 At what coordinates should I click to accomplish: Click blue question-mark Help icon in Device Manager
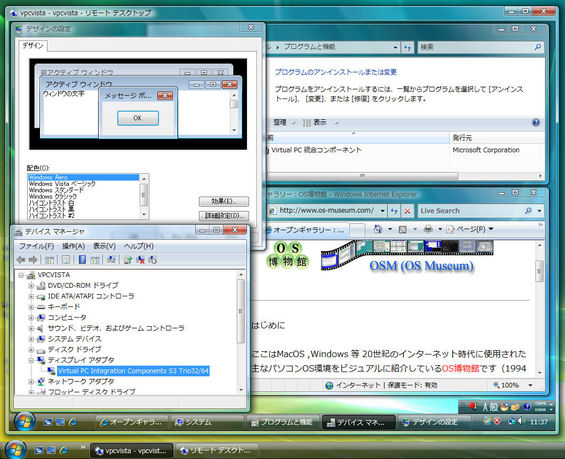[82, 259]
